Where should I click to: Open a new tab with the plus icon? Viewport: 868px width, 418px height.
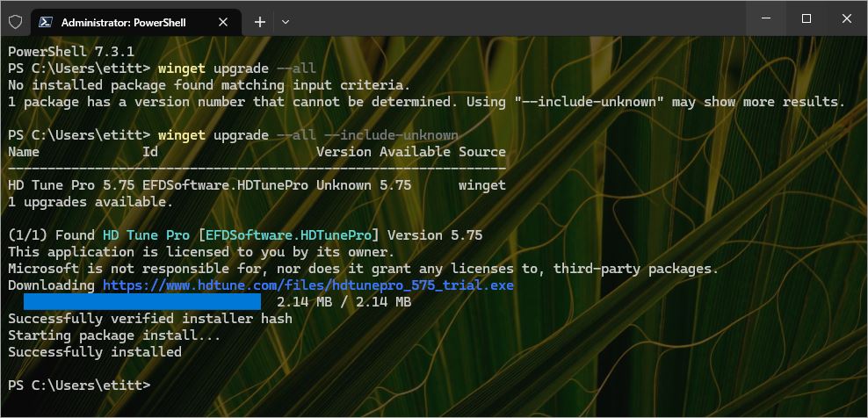point(260,22)
